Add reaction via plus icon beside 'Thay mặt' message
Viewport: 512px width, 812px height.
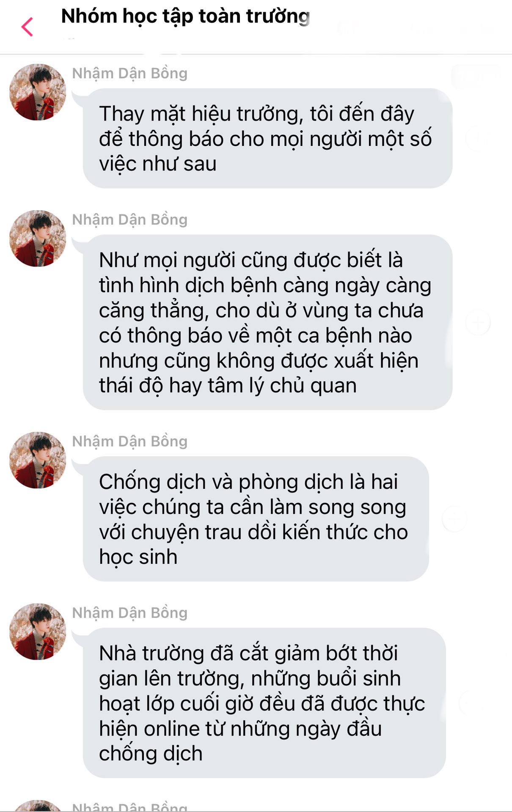point(478,138)
